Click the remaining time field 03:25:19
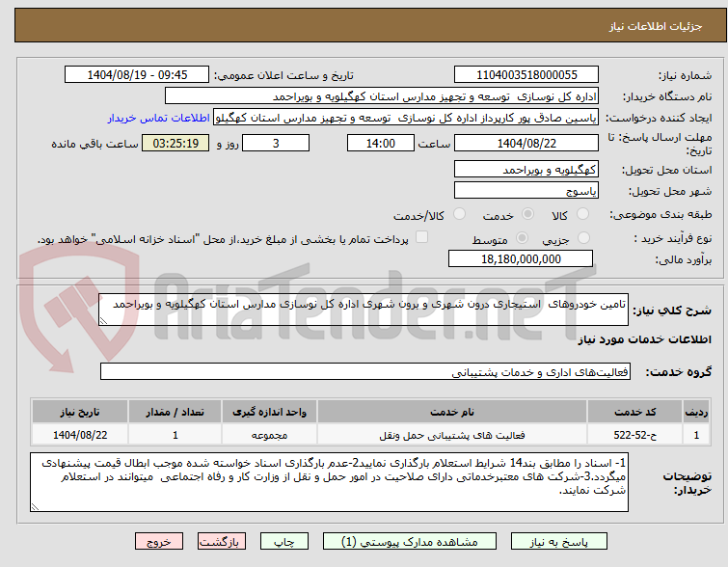This screenshot has width=728, height=567. click(175, 143)
